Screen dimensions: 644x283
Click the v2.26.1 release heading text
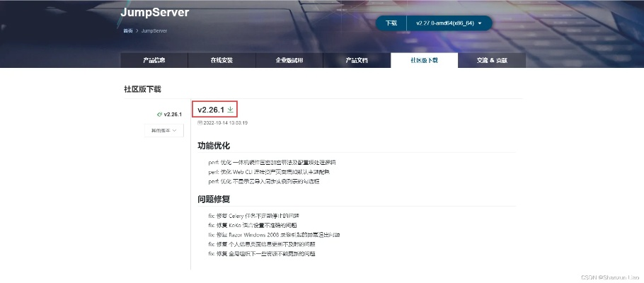211,110
